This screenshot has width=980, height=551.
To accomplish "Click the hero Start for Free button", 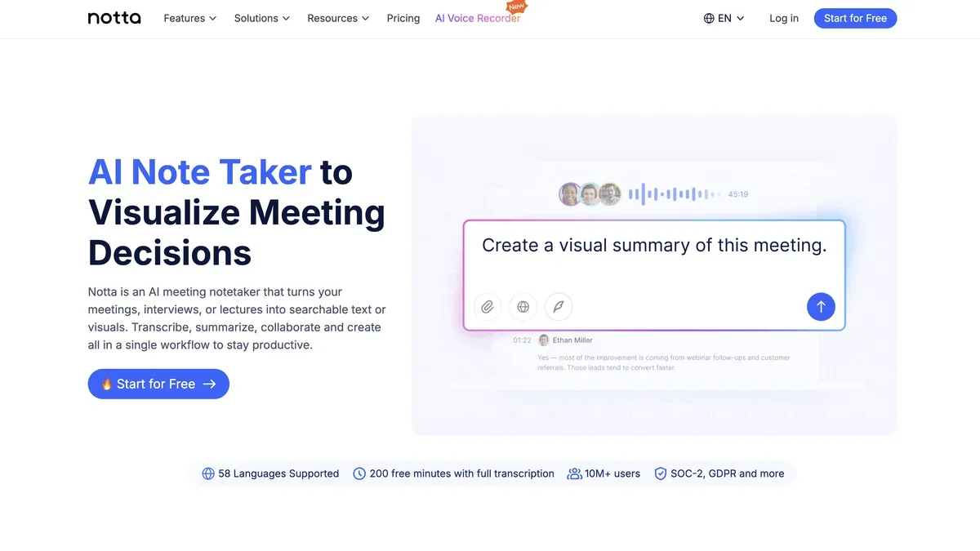I will [x=158, y=384].
